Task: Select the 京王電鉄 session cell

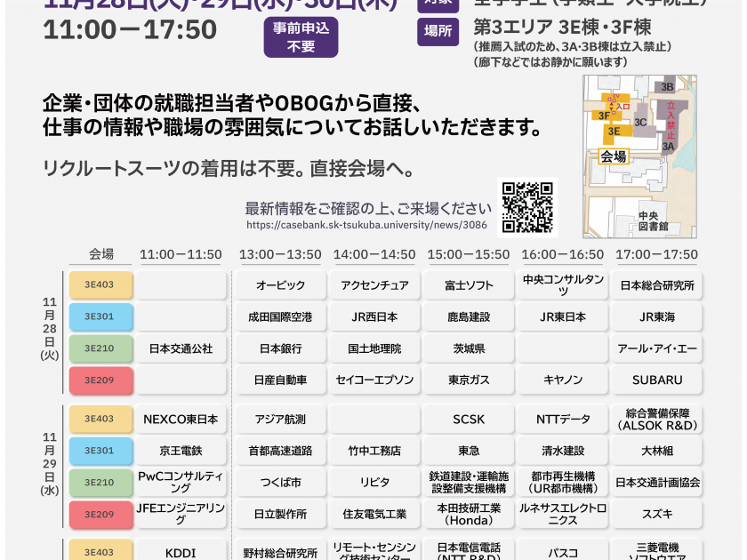Action: 181,451
